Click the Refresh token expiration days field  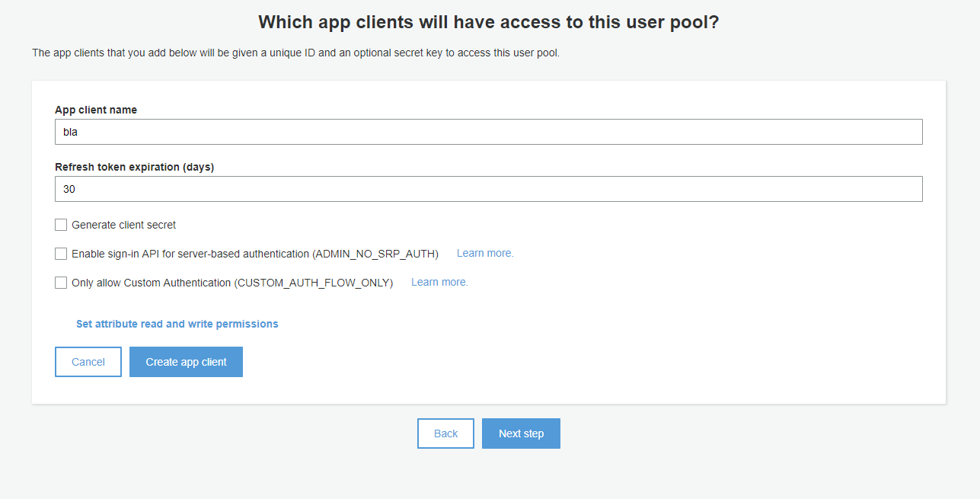coord(488,189)
